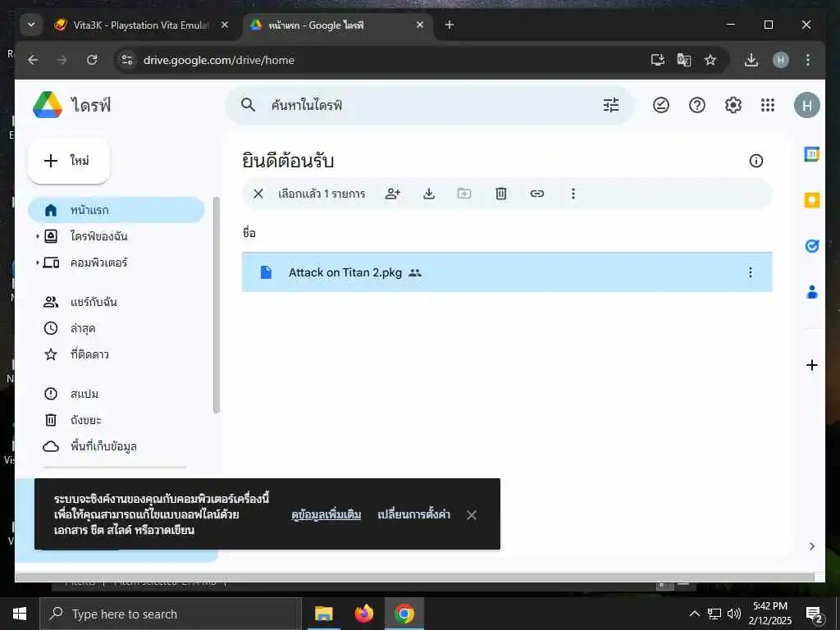840x630 pixels.
Task: Bookmark this page with star
Action: click(x=710, y=60)
